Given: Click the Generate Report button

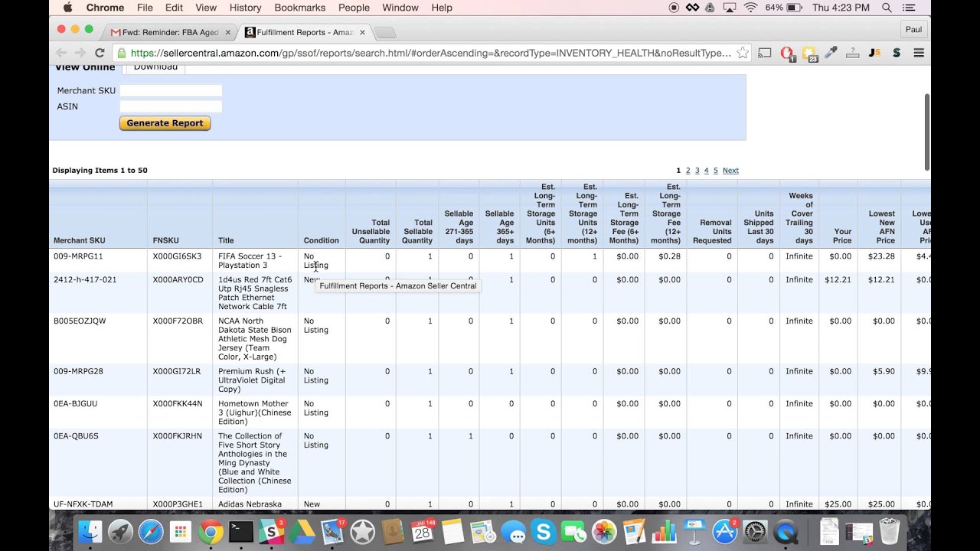Looking at the screenshot, I should click(165, 123).
